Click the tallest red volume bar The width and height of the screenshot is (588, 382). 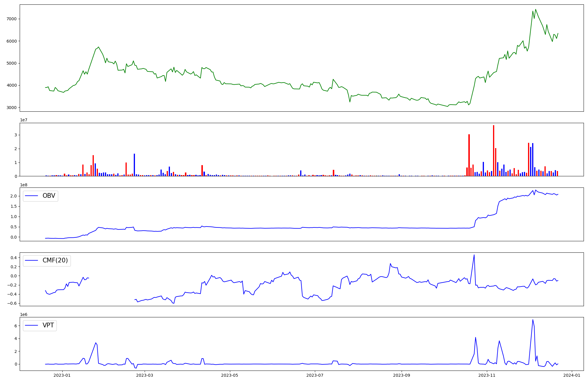(494, 150)
